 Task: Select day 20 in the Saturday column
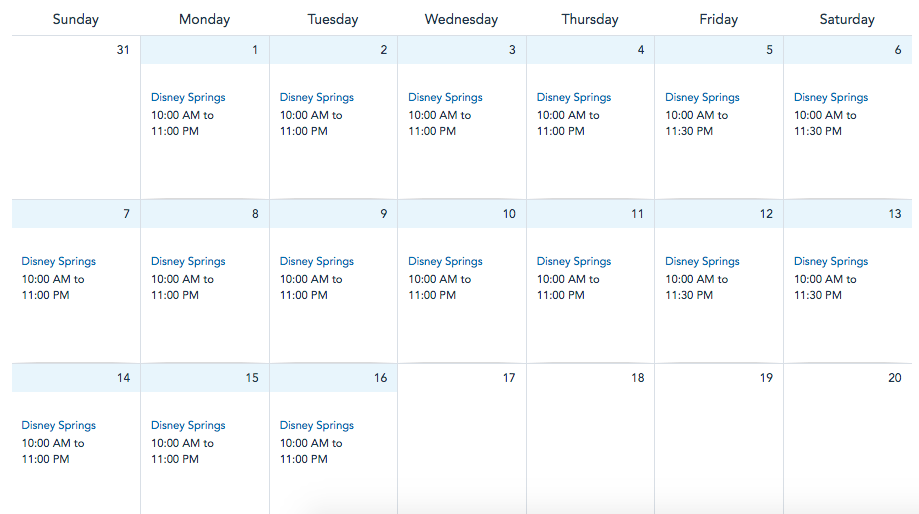(894, 378)
